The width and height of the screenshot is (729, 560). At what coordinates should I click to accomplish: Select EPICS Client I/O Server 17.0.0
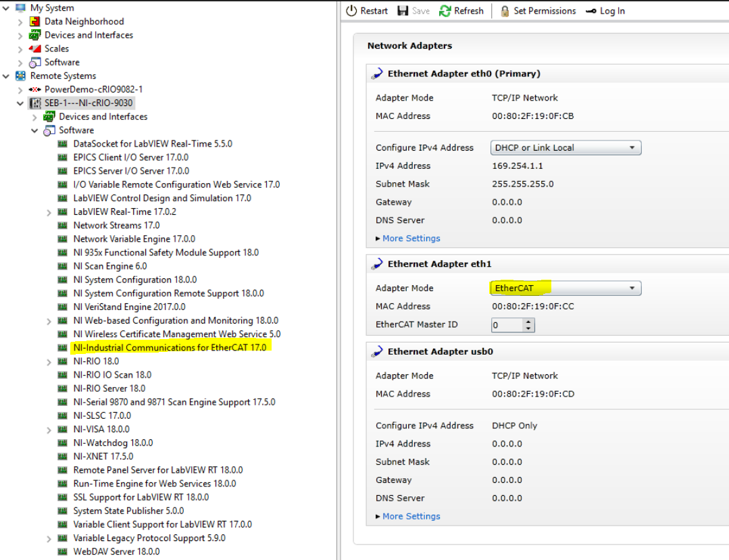point(130,157)
